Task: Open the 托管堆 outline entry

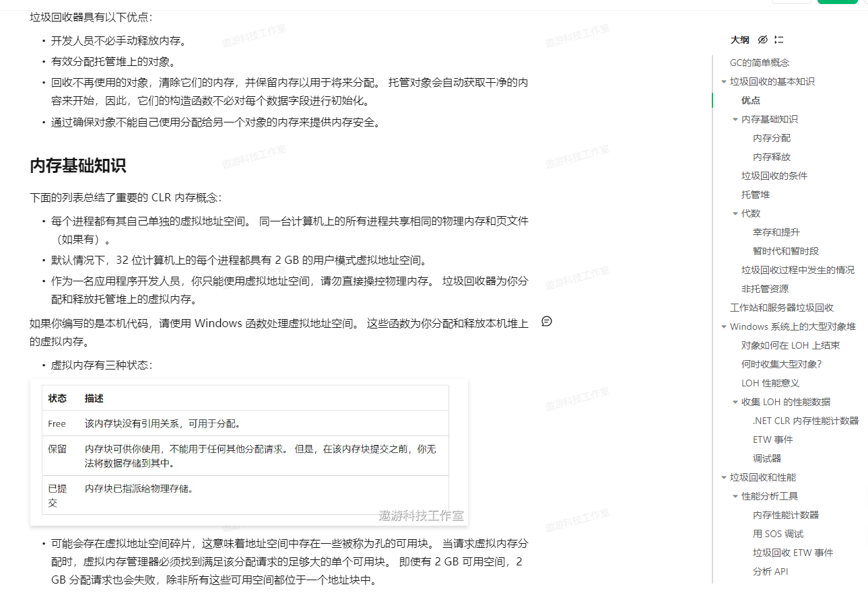Action: (x=756, y=195)
